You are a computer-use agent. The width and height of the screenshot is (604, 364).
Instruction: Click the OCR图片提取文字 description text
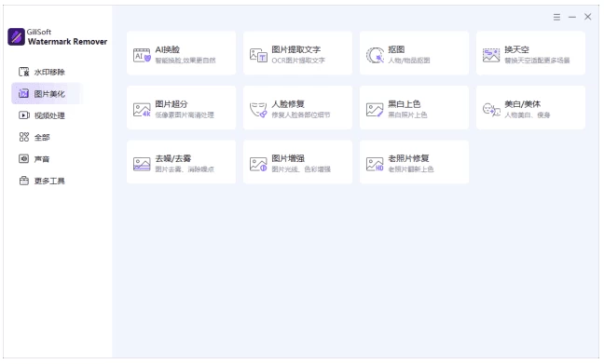point(298,61)
